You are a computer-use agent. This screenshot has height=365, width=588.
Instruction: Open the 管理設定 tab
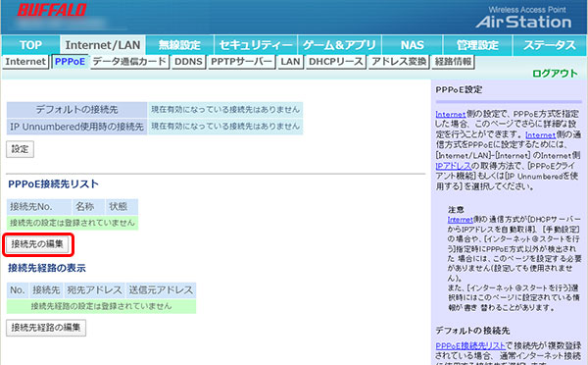pyautogui.click(x=477, y=45)
